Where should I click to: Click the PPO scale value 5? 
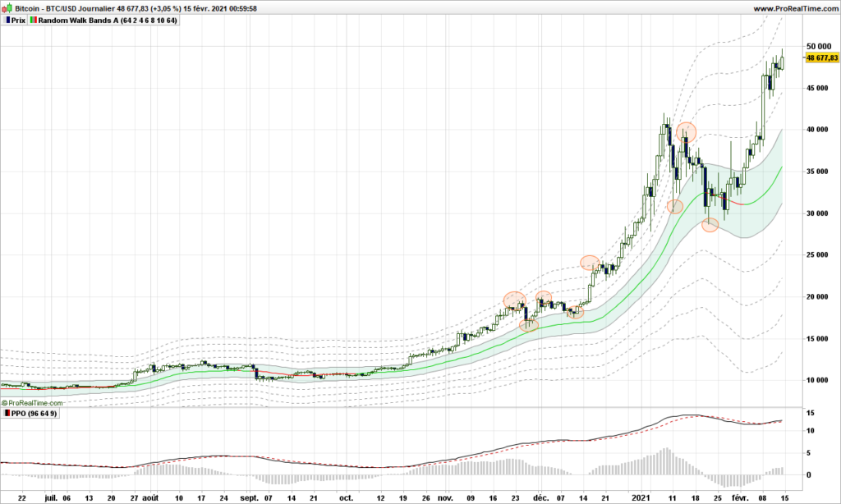(x=809, y=453)
